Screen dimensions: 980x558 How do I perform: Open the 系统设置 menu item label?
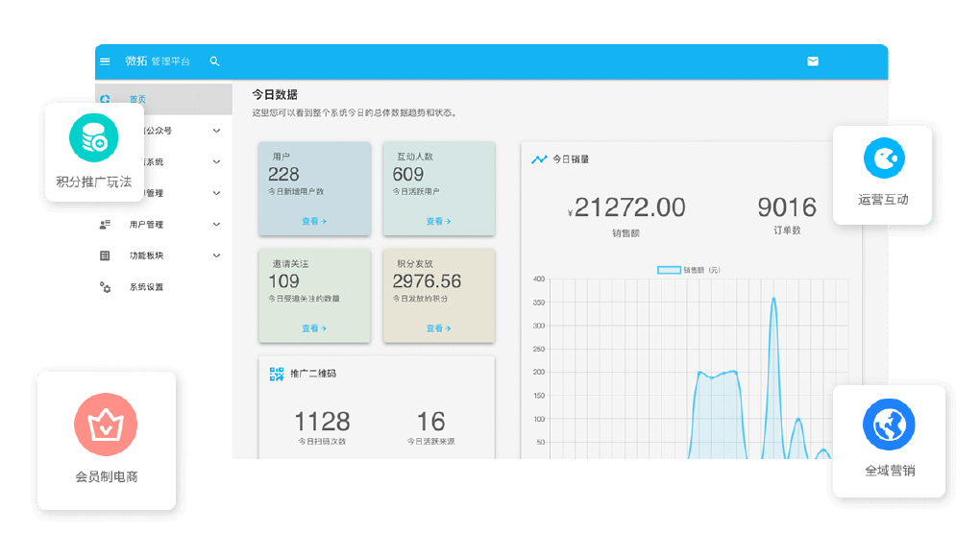[146, 287]
